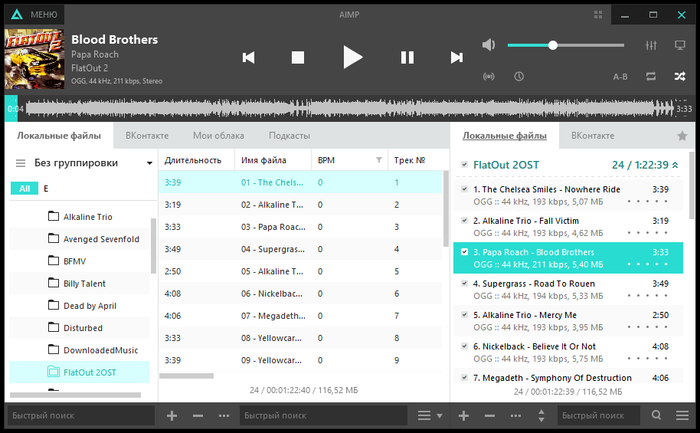Uncheck Alkaline Trio - Fall Victim checkbox
The height and width of the screenshot is (433, 700).
click(464, 220)
